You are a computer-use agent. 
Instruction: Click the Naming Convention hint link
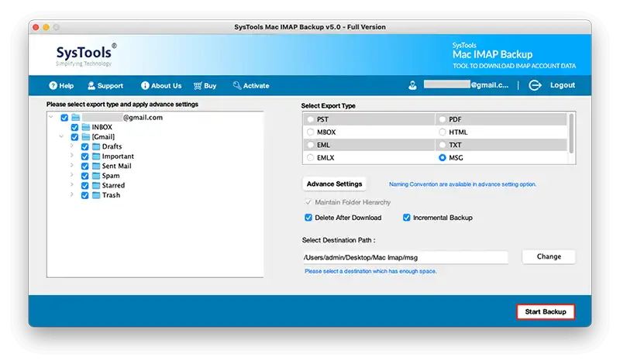point(463,184)
